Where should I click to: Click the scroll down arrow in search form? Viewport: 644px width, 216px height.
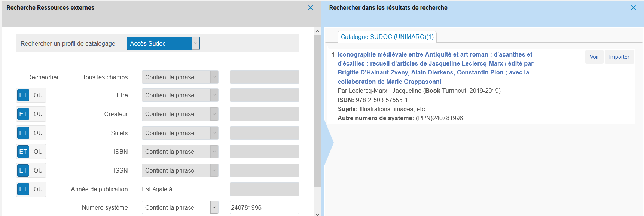click(x=317, y=214)
